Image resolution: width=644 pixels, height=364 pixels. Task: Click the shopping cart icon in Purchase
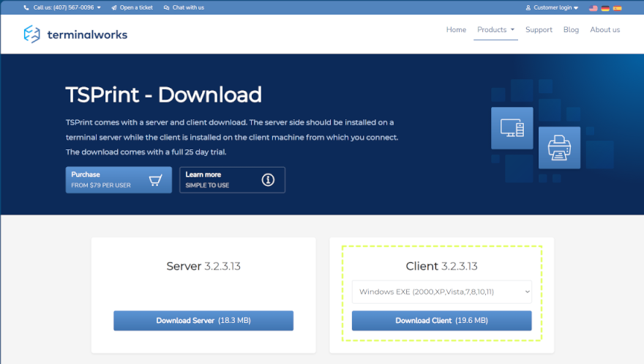point(155,180)
